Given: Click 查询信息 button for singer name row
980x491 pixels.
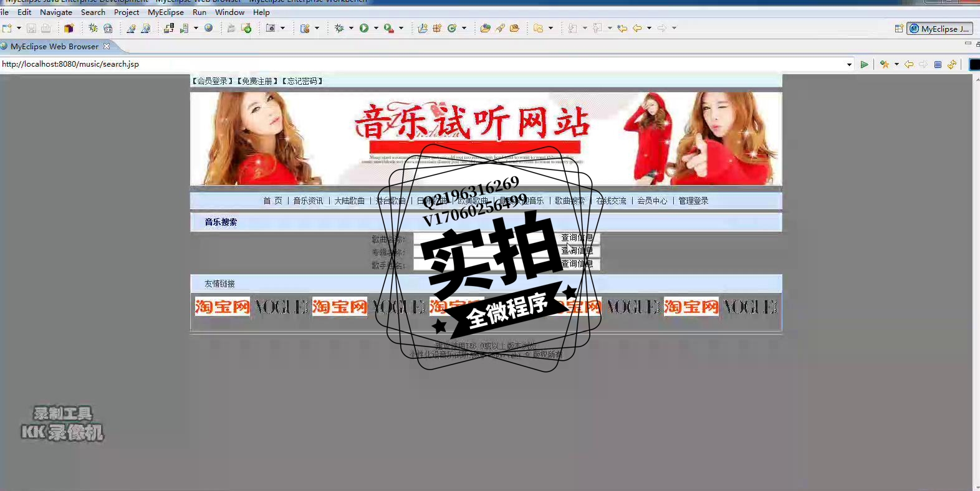Looking at the screenshot, I should 577,264.
